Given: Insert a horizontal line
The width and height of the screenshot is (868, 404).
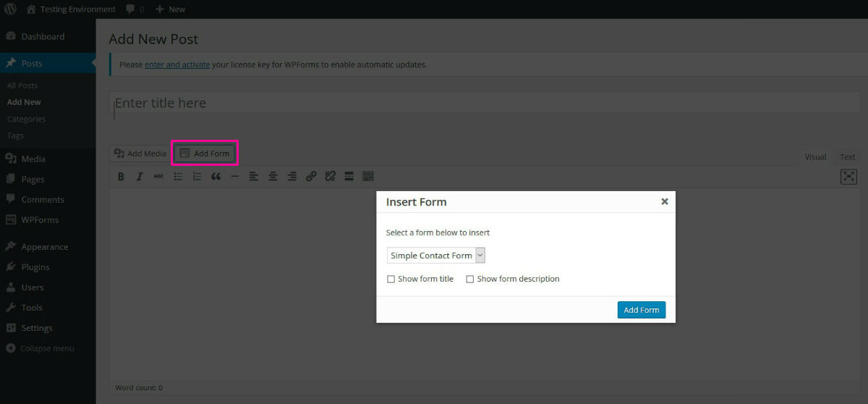Looking at the screenshot, I should point(234,176).
